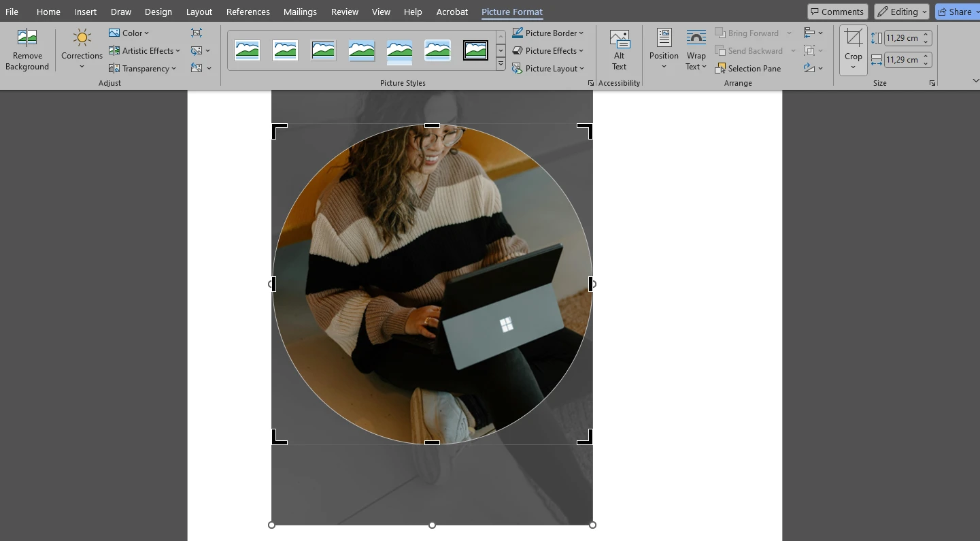
Task: Switch to the Draw tab
Action: 121,12
